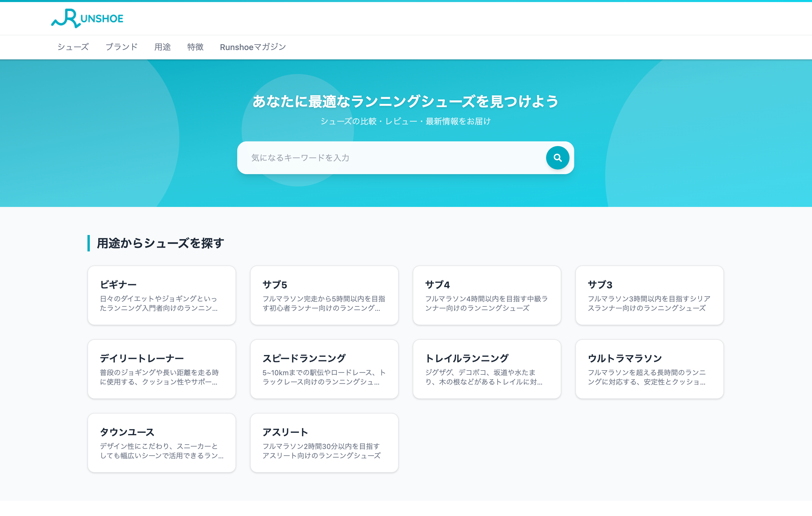
Task: Open the サブ4 category for intermediate runners
Action: tap(487, 295)
